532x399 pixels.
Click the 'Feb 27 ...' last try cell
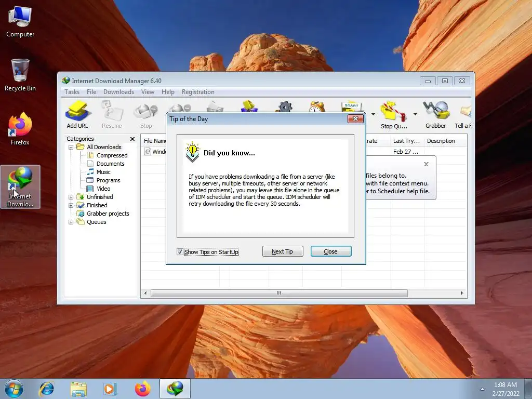click(x=406, y=152)
